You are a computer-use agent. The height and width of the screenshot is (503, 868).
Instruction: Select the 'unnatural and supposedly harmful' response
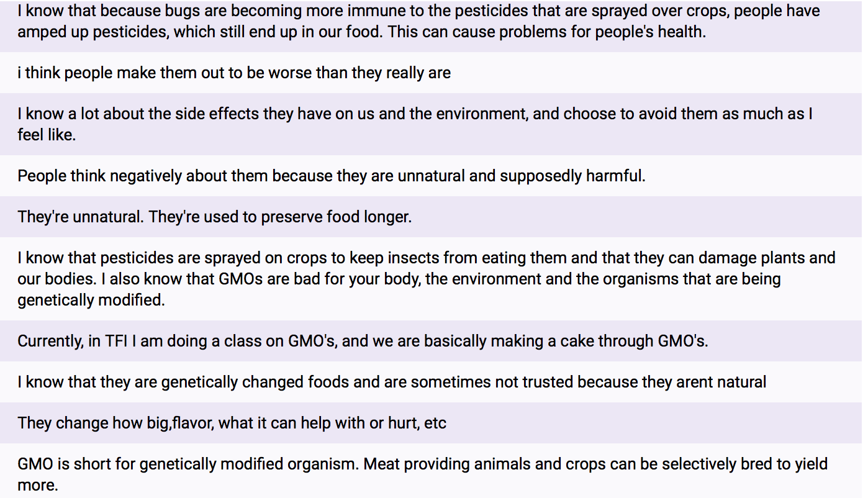(x=332, y=176)
